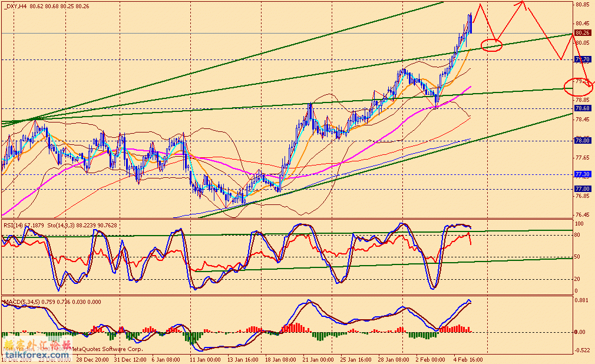Click the 0.881 MACD scale value
595x364 pixels.
[581, 300]
